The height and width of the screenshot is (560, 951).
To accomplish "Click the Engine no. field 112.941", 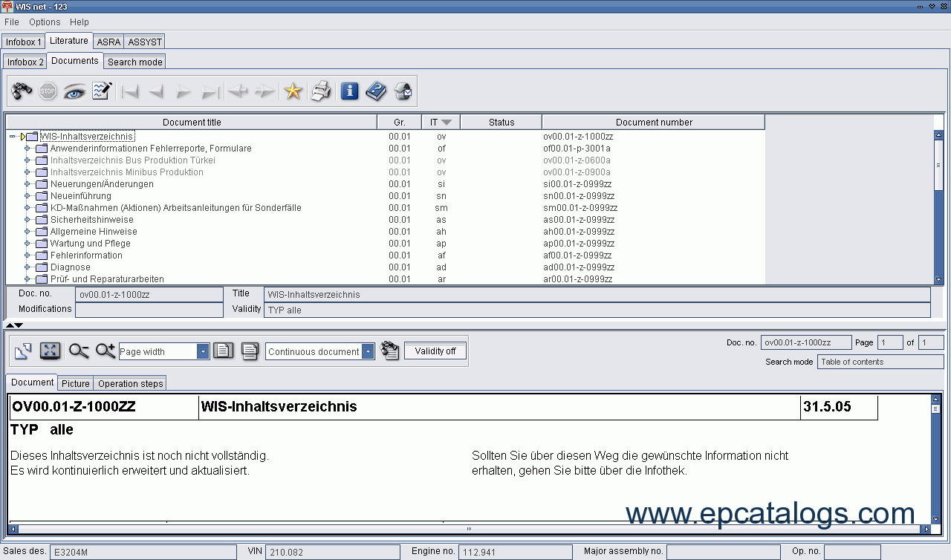I will click(516, 552).
